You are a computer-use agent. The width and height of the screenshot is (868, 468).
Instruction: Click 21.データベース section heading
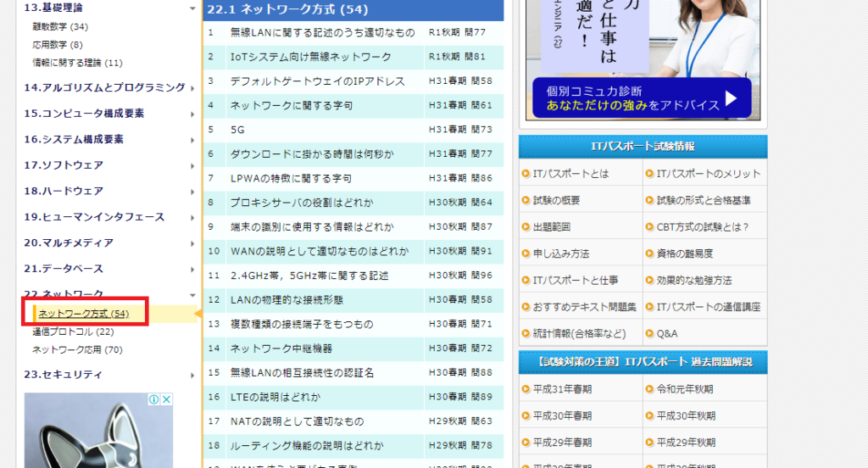[x=63, y=269]
